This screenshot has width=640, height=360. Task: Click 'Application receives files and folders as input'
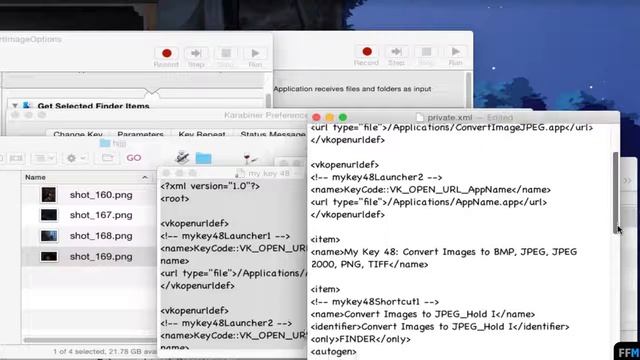pos(352,89)
